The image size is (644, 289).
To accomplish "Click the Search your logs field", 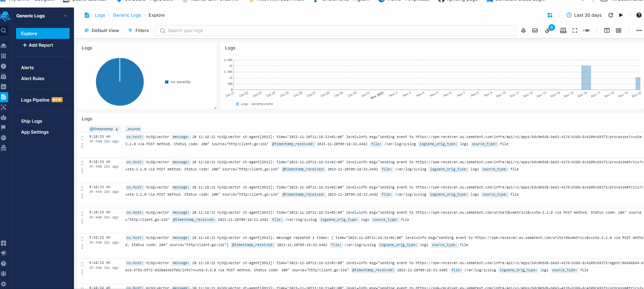I will 335,31.
